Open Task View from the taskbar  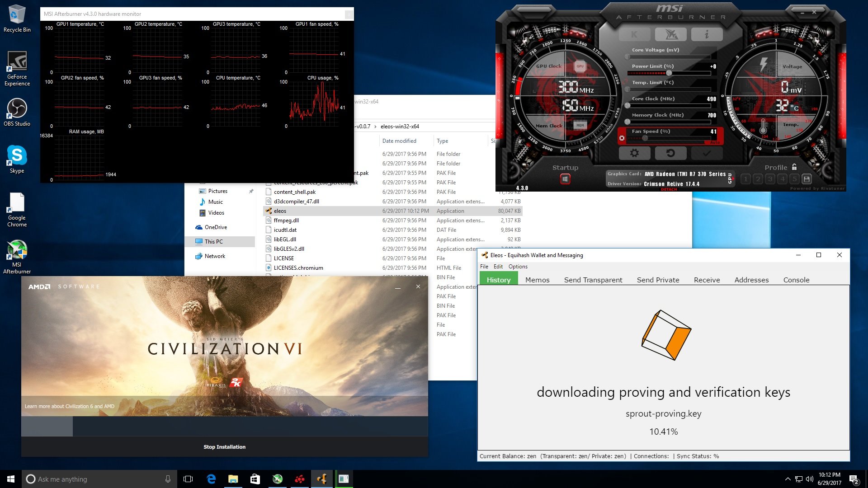pyautogui.click(x=188, y=479)
